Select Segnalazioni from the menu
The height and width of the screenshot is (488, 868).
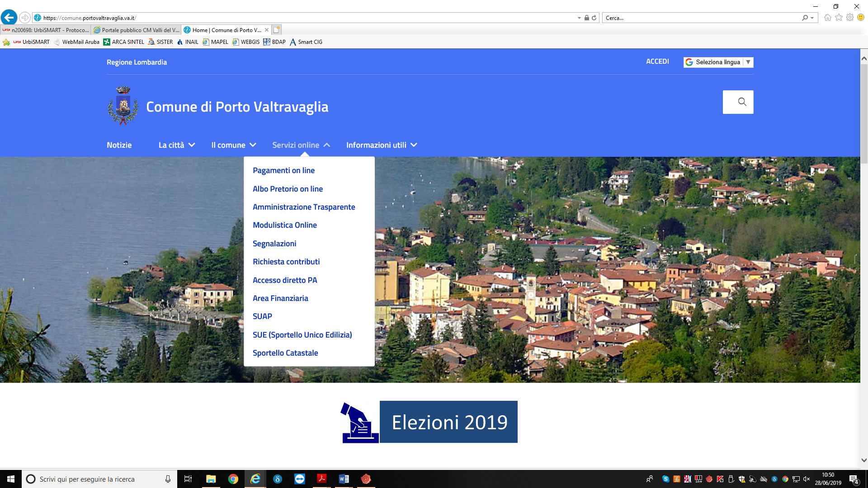pos(274,244)
